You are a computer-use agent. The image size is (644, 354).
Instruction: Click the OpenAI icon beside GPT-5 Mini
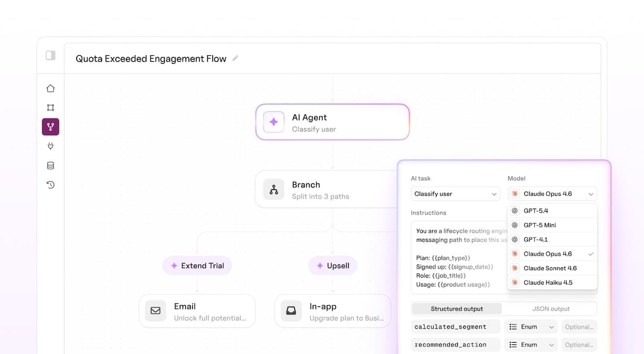coord(515,225)
